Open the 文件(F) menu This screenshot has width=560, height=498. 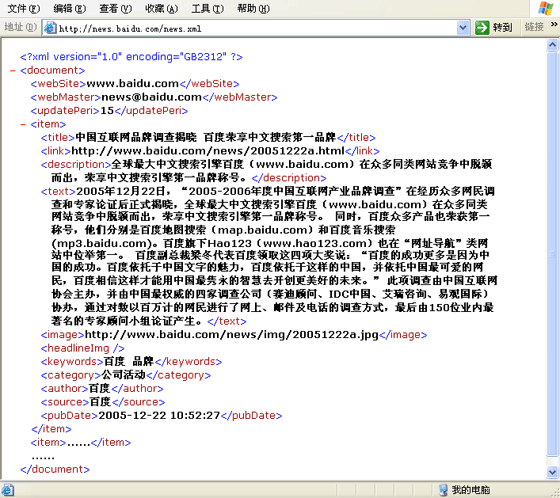click(24, 8)
